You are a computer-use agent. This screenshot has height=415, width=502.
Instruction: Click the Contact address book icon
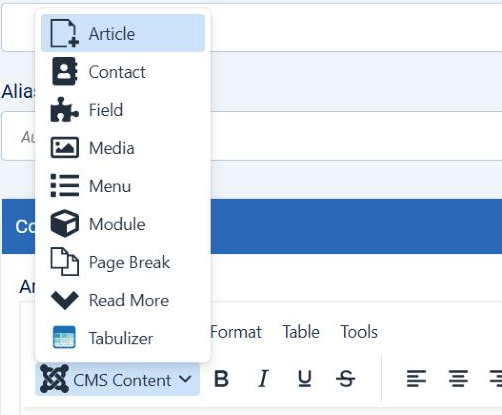pyautogui.click(x=65, y=71)
